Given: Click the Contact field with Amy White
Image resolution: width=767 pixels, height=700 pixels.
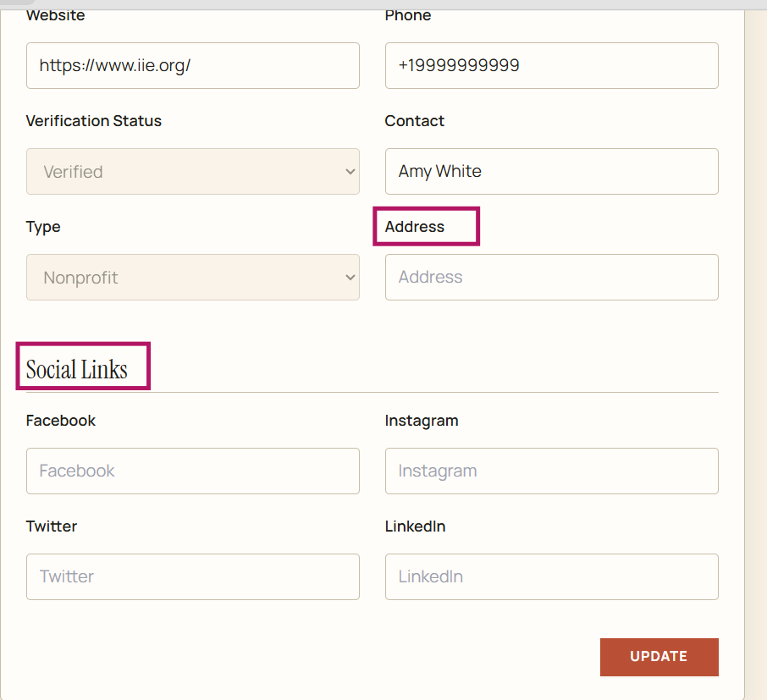Looking at the screenshot, I should 552,172.
